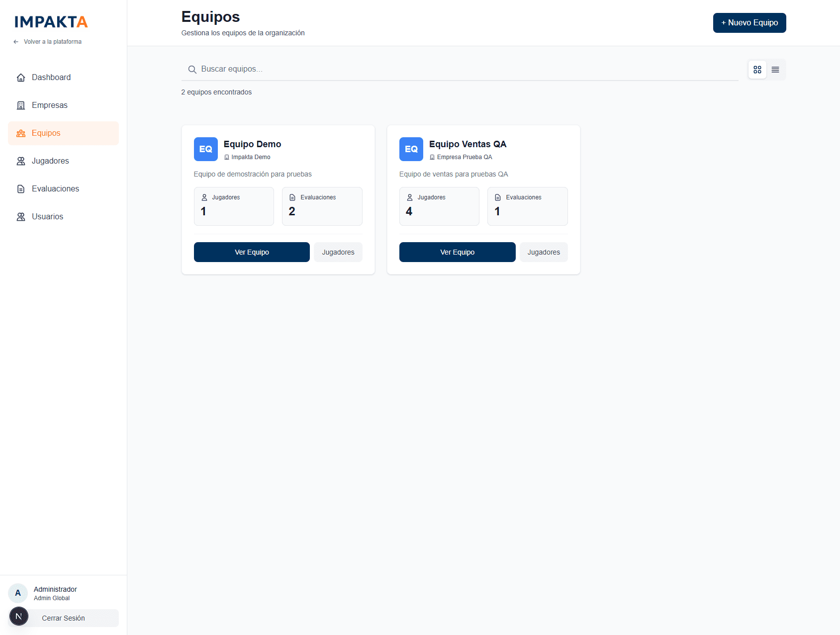Open Jugadores button on Equipo Ventas QA card
Image resolution: width=840 pixels, height=635 pixels.
[543, 252]
